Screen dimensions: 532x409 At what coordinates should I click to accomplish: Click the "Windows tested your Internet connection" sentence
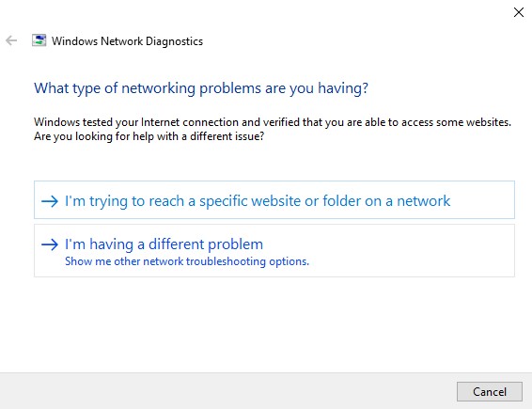click(272, 122)
